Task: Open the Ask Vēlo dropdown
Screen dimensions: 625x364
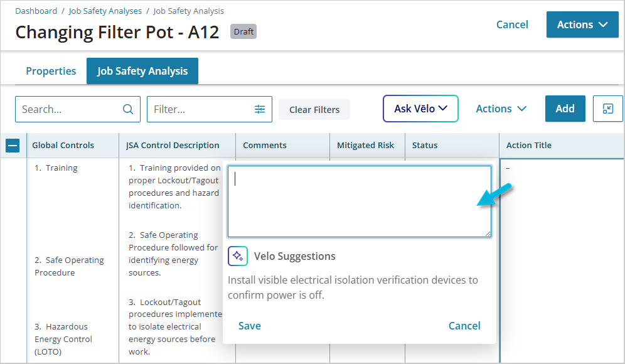Action: [x=420, y=109]
